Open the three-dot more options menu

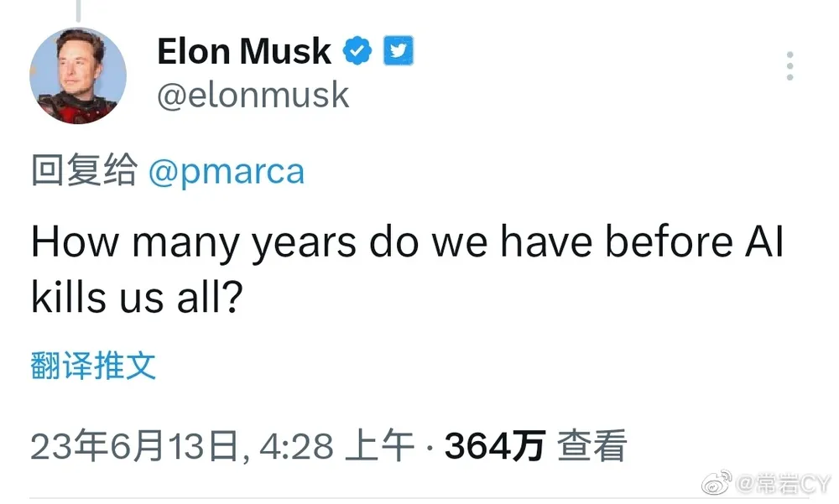(789, 65)
